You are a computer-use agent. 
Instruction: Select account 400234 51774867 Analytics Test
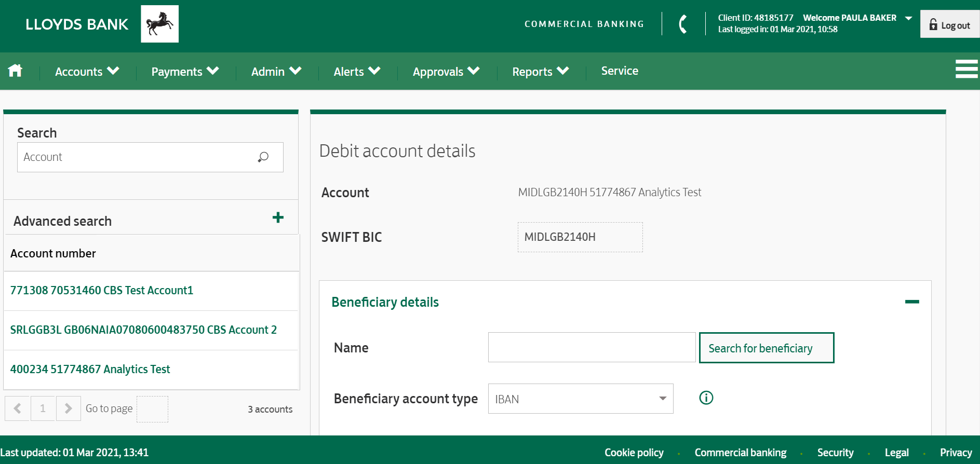[x=90, y=369]
